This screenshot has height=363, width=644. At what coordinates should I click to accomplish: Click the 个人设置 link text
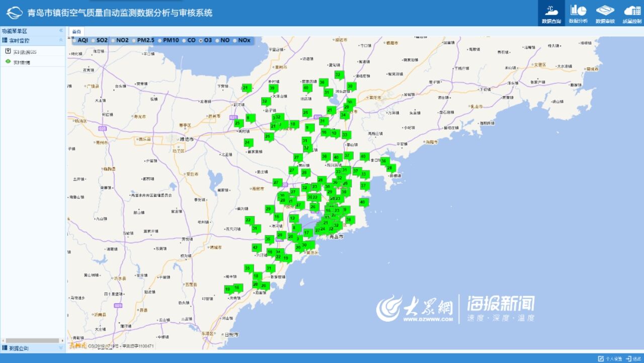coord(614,359)
